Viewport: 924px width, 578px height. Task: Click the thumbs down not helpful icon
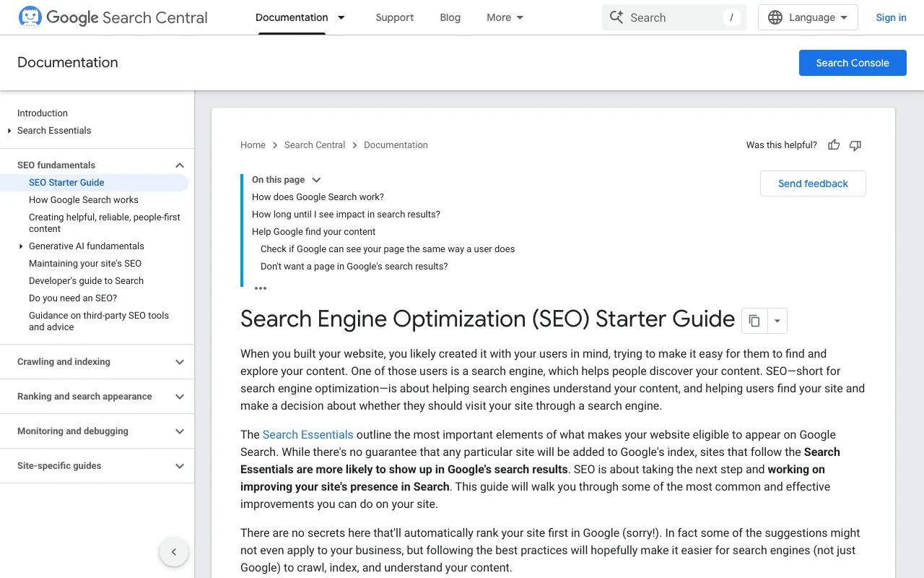click(x=855, y=145)
